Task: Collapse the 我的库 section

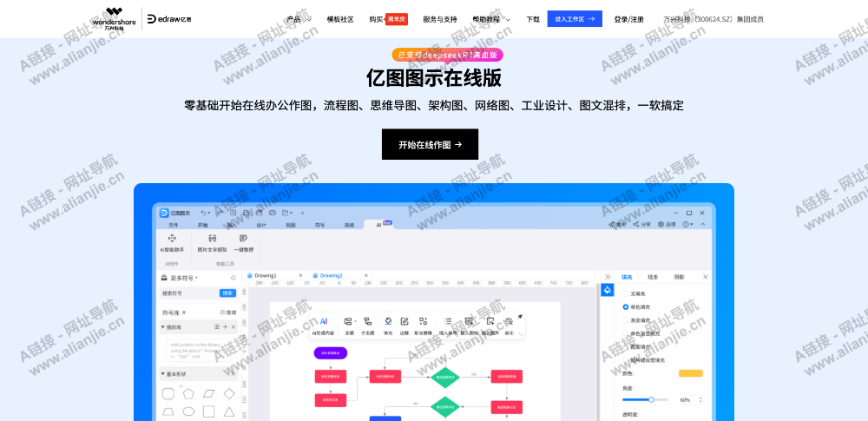Action: point(163,327)
